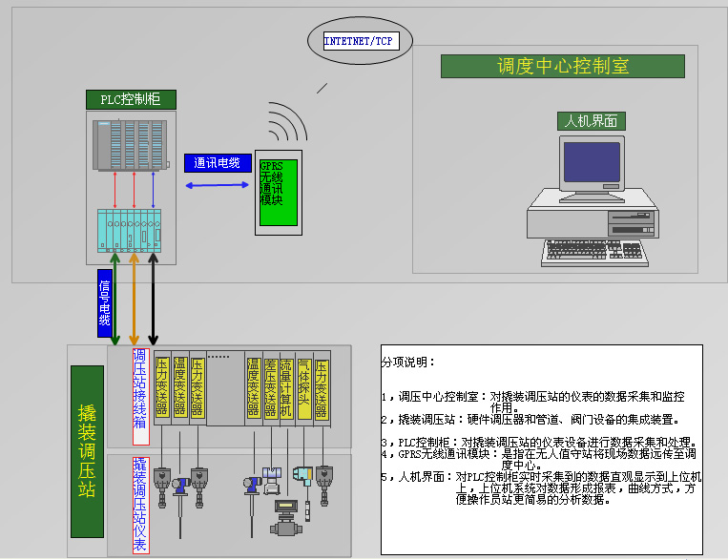Click the blue 通讯电缆 label
Screen dimensions: 728x560
tap(217, 163)
